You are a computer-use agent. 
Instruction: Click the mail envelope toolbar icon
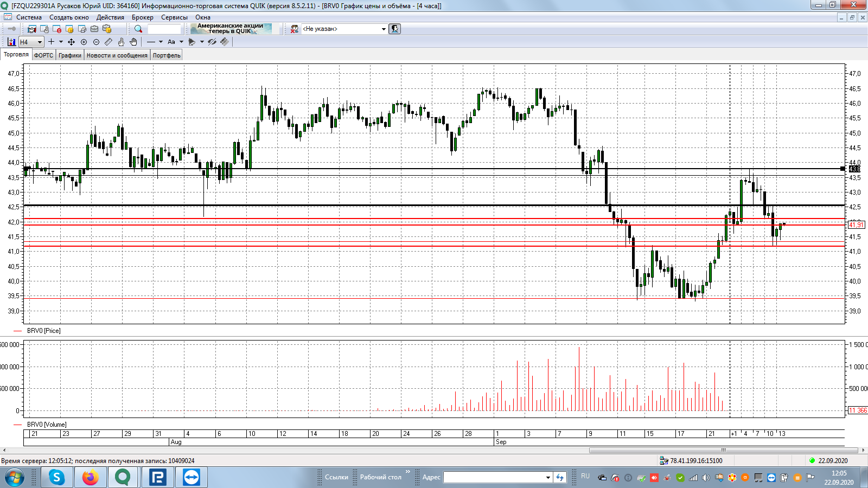click(94, 29)
